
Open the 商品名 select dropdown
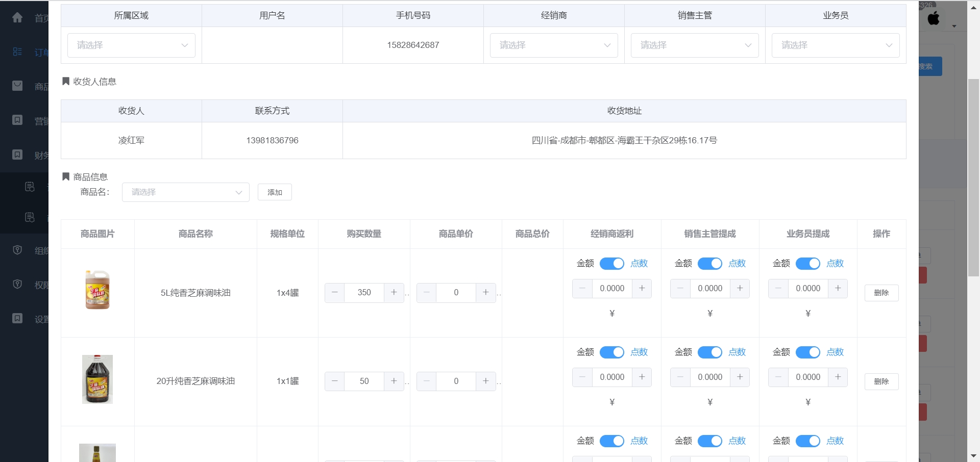[186, 192]
